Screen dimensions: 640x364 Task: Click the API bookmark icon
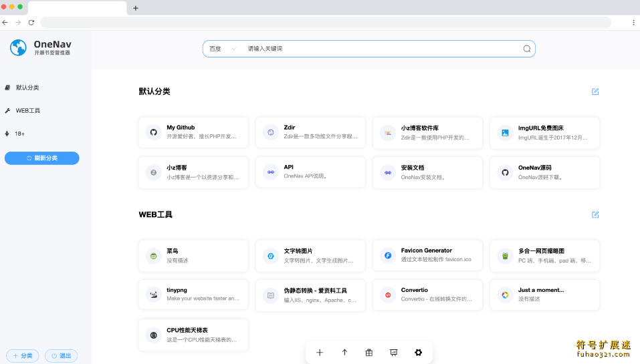pyautogui.click(x=271, y=172)
